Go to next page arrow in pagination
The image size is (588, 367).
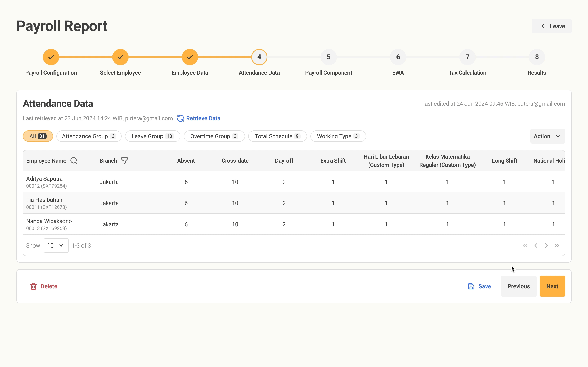pos(546,245)
